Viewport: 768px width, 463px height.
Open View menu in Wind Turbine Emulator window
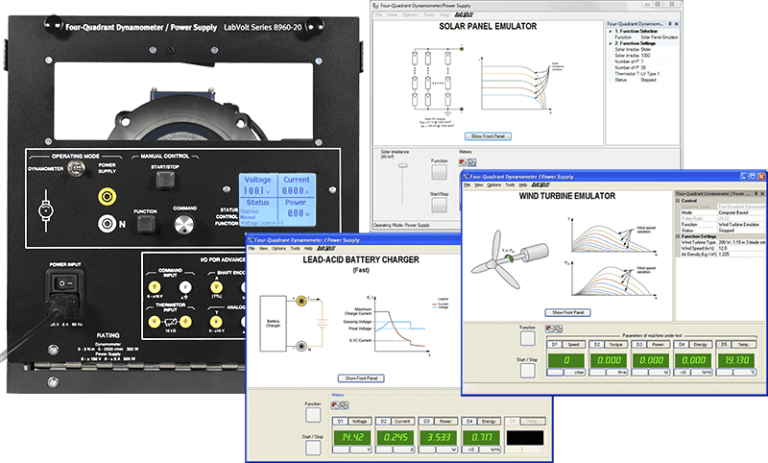479,185
